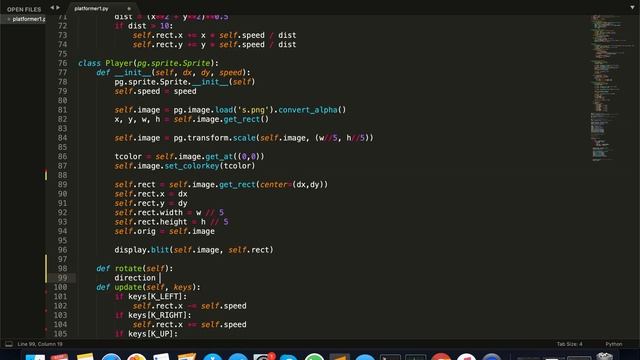The image size is (640, 360).
Task: Change syntax via Python status bar item
Action: 614,344
